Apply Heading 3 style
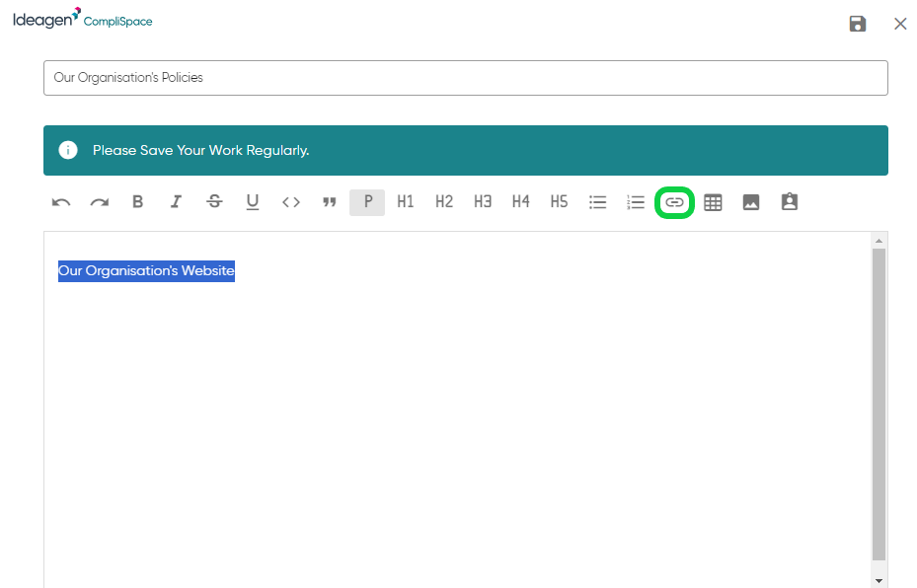 (483, 201)
